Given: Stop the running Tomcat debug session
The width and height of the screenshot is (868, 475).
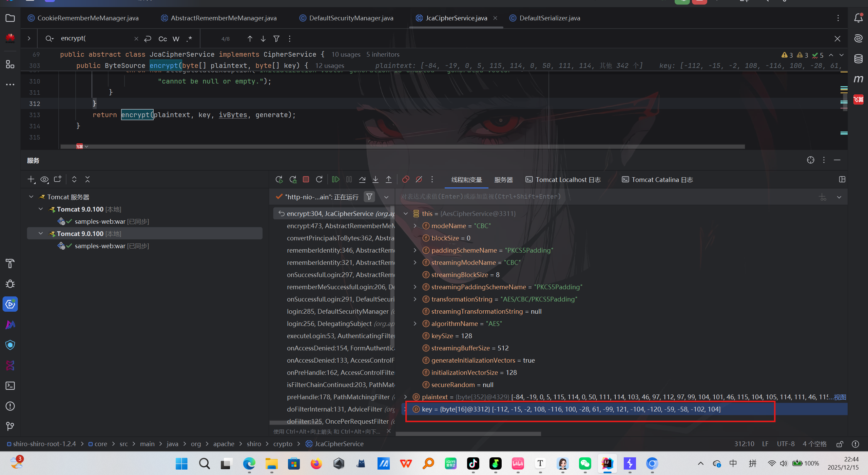Looking at the screenshot, I should pyautogui.click(x=306, y=179).
